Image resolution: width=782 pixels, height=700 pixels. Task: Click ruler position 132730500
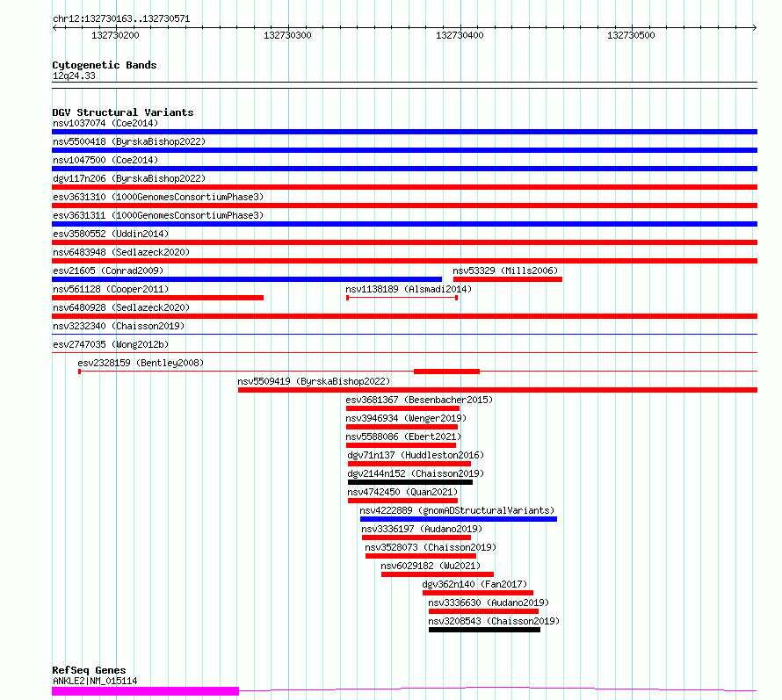[x=631, y=35]
